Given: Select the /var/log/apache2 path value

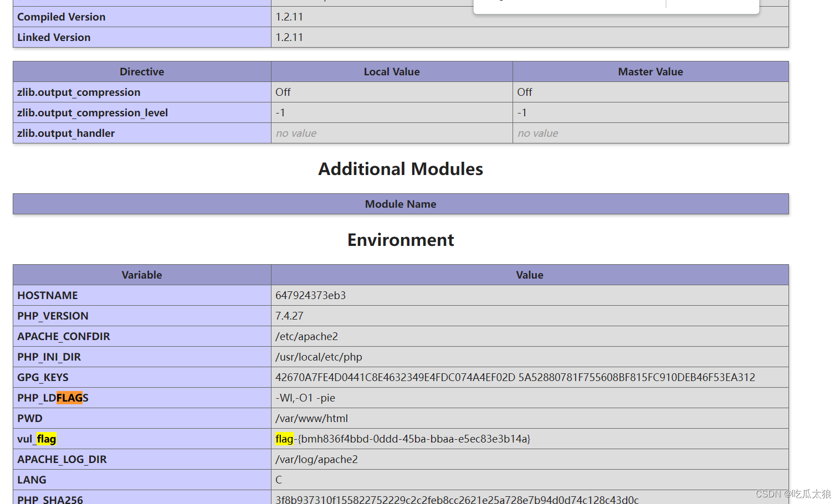Looking at the screenshot, I should [316, 459].
